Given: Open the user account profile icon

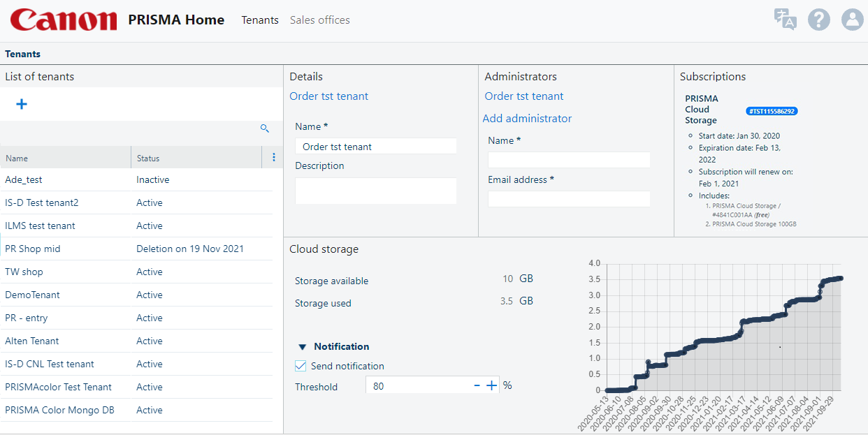Looking at the screenshot, I should (852, 20).
